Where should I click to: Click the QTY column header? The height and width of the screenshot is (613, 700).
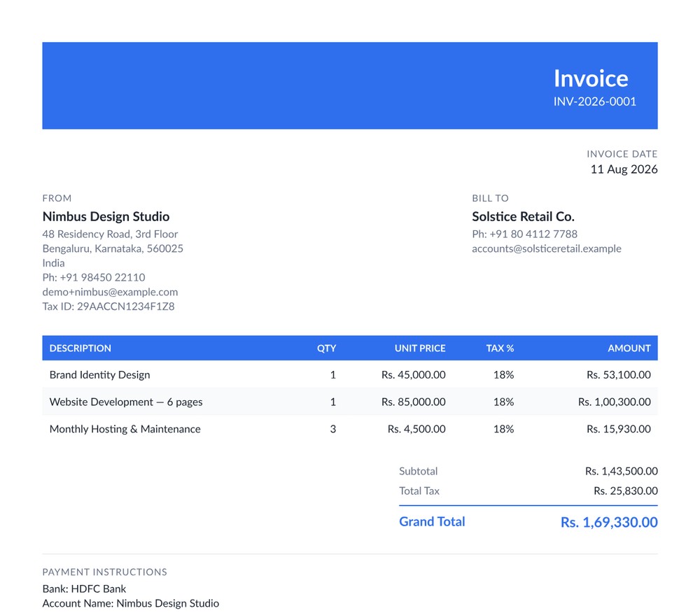pos(326,348)
